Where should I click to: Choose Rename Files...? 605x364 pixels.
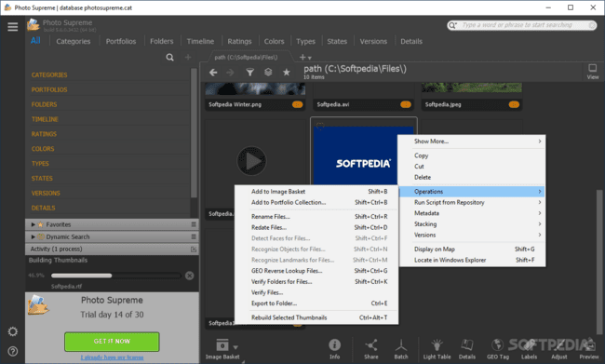click(316, 217)
